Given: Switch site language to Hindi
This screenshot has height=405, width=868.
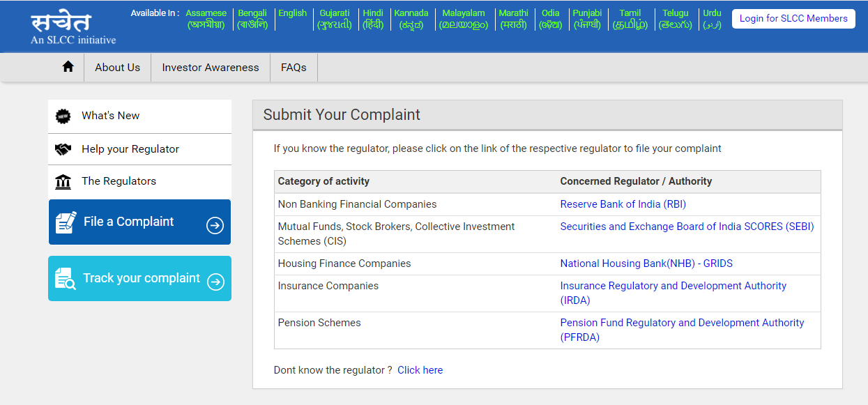Looking at the screenshot, I should (x=373, y=19).
